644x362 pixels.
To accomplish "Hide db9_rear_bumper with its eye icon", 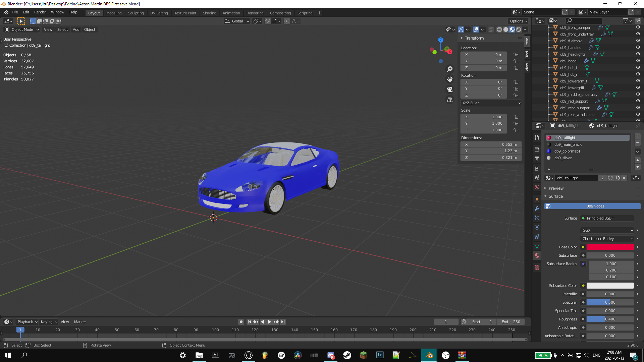I will [638, 108].
